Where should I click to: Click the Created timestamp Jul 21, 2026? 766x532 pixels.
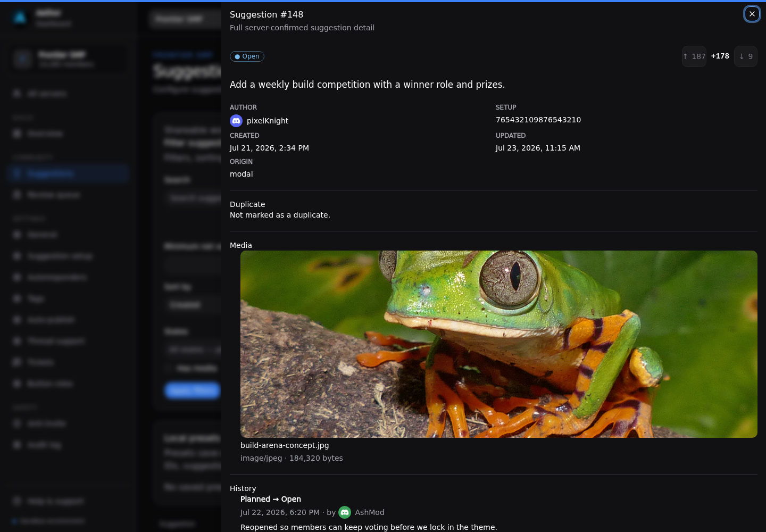coord(269,148)
